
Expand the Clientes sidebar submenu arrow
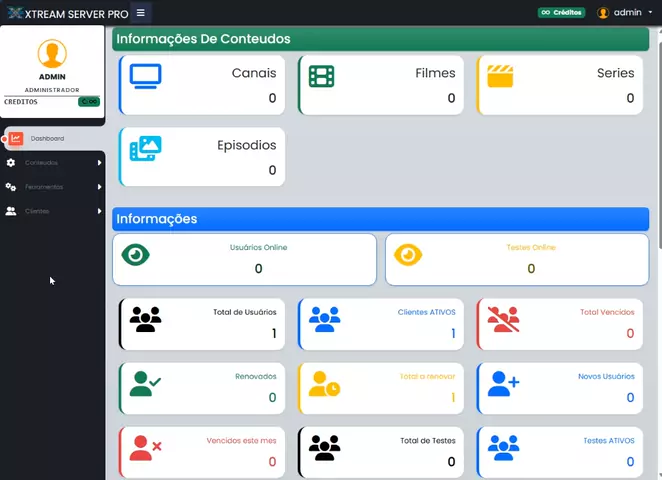[99, 211]
